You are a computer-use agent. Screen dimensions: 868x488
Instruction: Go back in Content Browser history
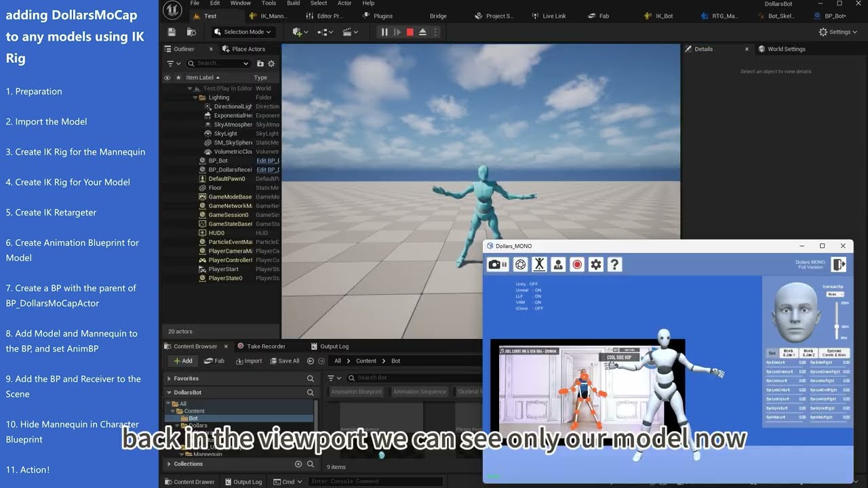311,361
